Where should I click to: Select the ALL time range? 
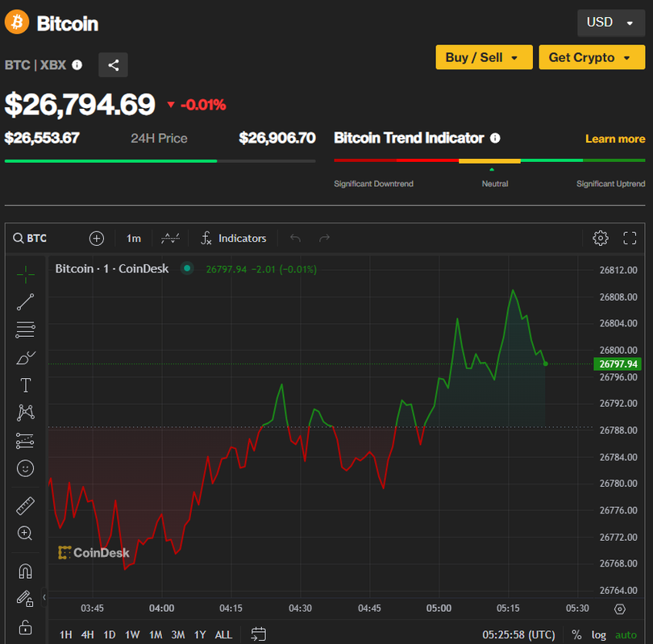(223, 634)
